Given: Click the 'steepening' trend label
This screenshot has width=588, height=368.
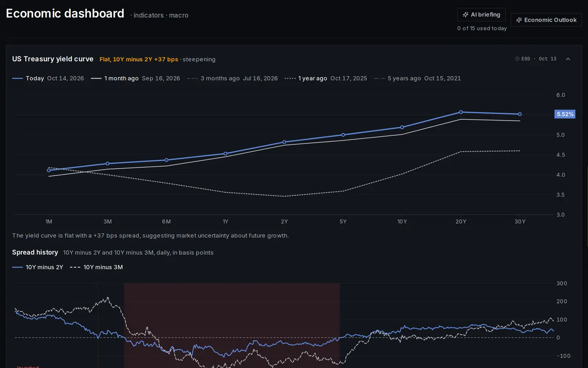Looking at the screenshot, I should (x=199, y=59).
